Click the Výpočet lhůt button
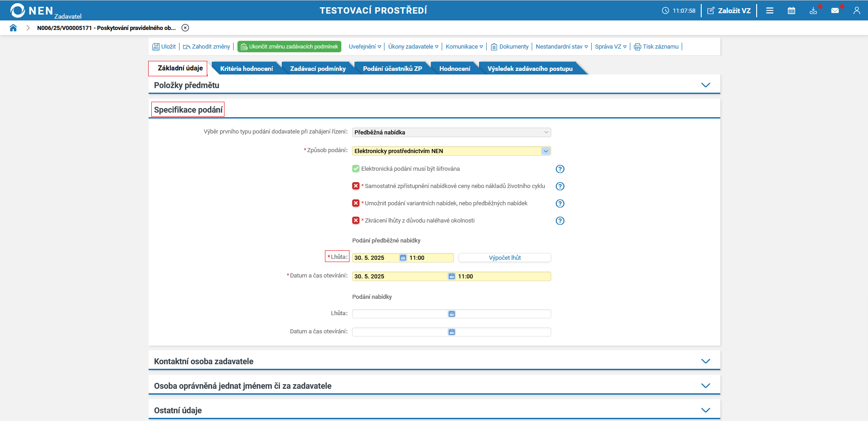The width and height of the screenshot is (868, 421). point(504,258)
